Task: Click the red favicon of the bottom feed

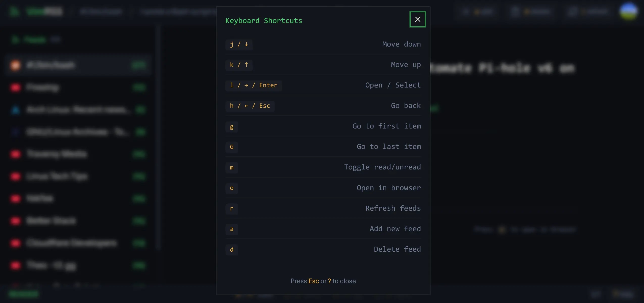Action: (x=15, y=265)
